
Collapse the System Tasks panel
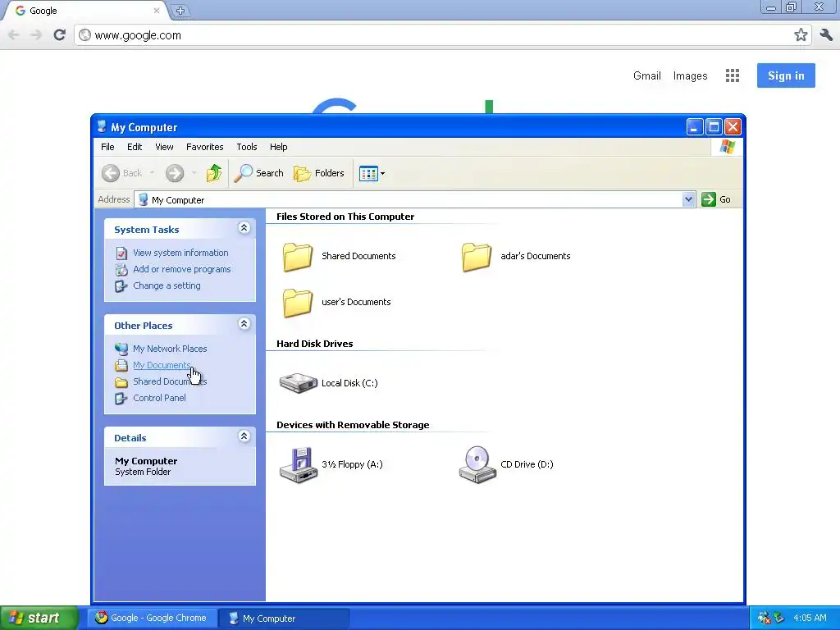[x=244, y=228]
